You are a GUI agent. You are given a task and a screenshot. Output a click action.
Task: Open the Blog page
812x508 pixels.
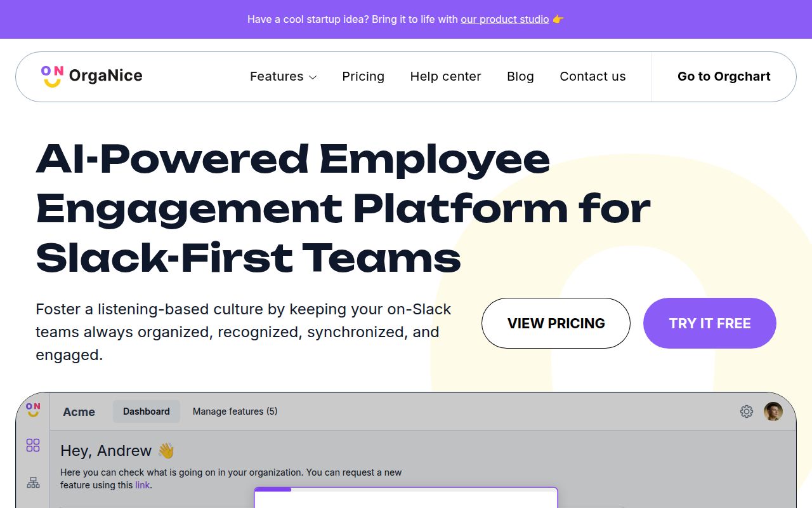tap(520, 76)
